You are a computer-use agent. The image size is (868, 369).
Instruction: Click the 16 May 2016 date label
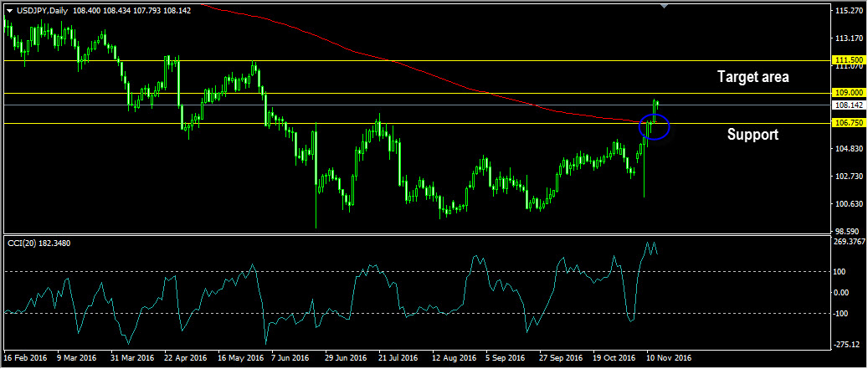tap(241, 358)
